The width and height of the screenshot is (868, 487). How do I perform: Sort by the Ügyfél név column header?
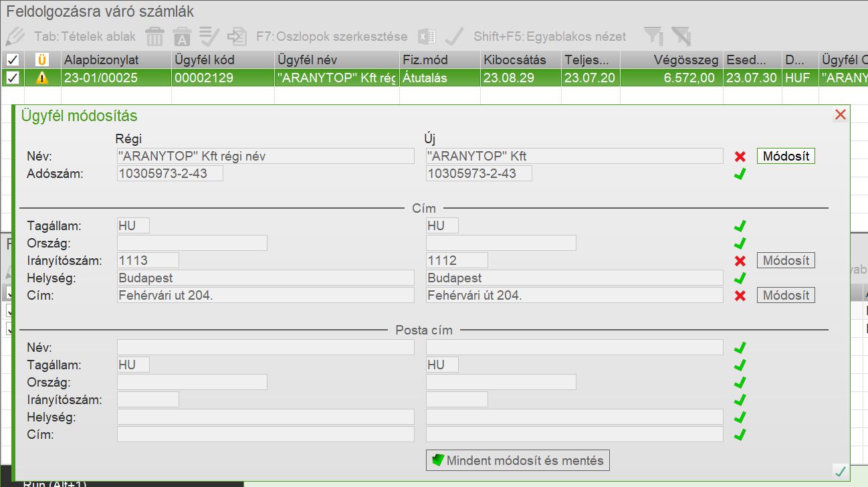coord(337,60)
